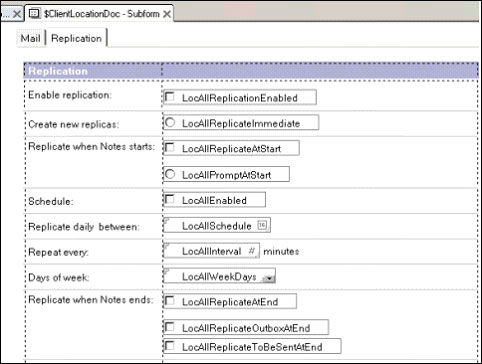Toggle the LocAllReplicateOutboxAtEnd checkbox
482x364 pixels.
click(x=170, y=327)
